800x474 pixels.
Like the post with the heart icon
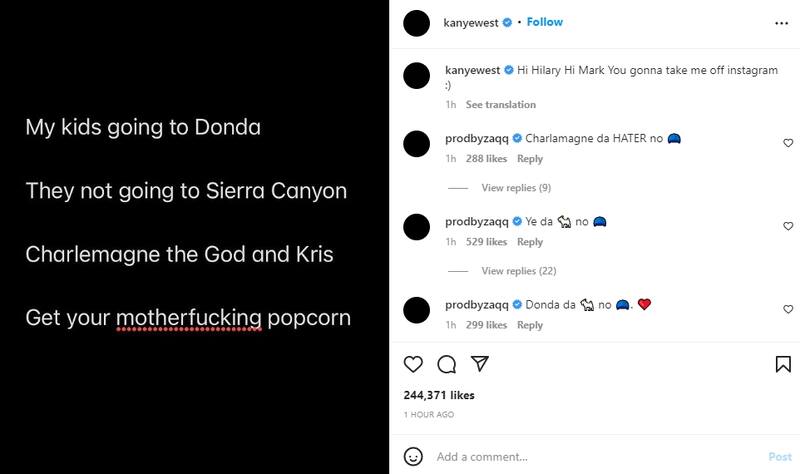click(413, 364)
